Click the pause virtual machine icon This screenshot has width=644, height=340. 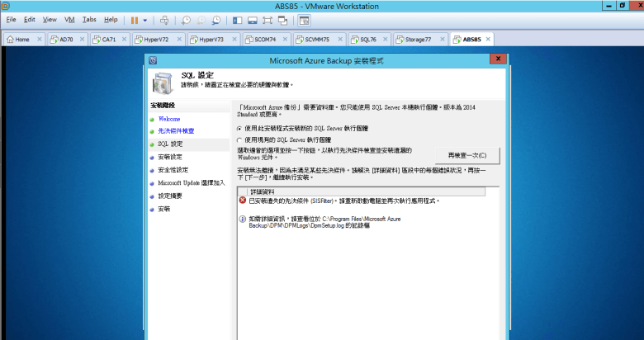[x=135, y=19]
